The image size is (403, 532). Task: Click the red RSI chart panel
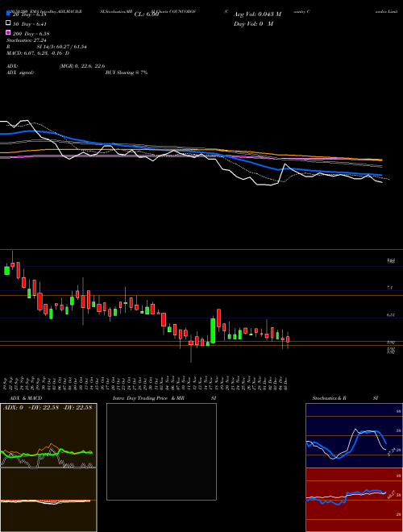point(354,500)
